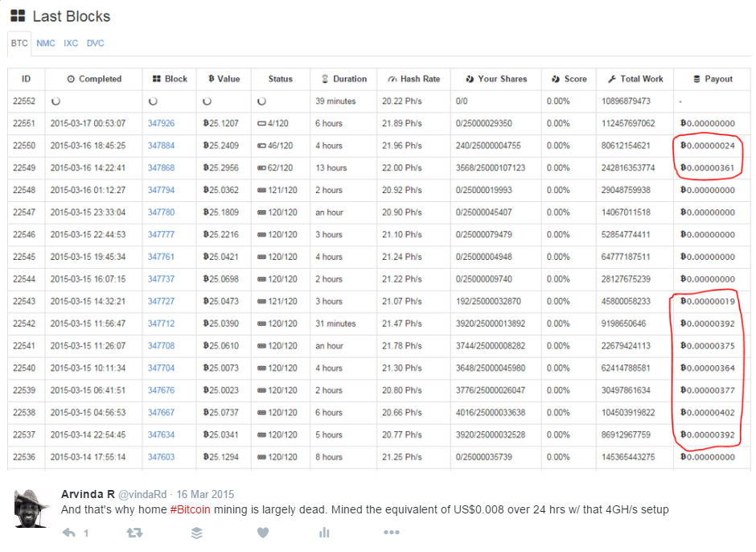This screenshot has height=552, width=756.
Task: Click the retweet icon under the tweet
Action: point(134,533)
